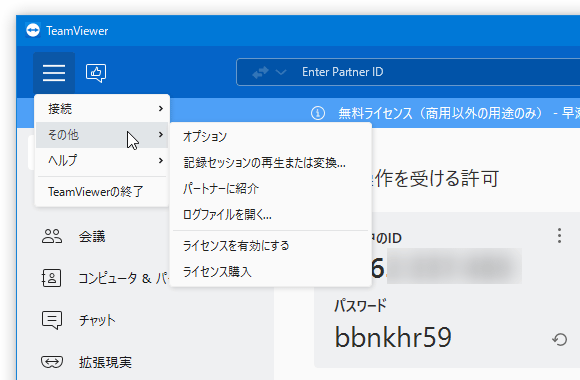Click the その他 submenu arrow

pyautogui.click(x=161, y=134)
